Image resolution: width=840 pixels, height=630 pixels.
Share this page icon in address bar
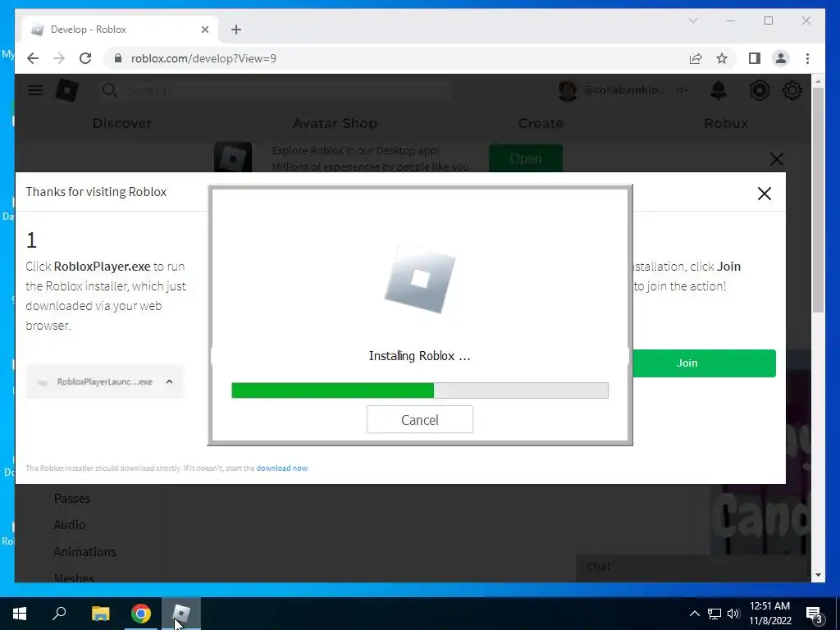pyautogui.click(x=696, y=58)
